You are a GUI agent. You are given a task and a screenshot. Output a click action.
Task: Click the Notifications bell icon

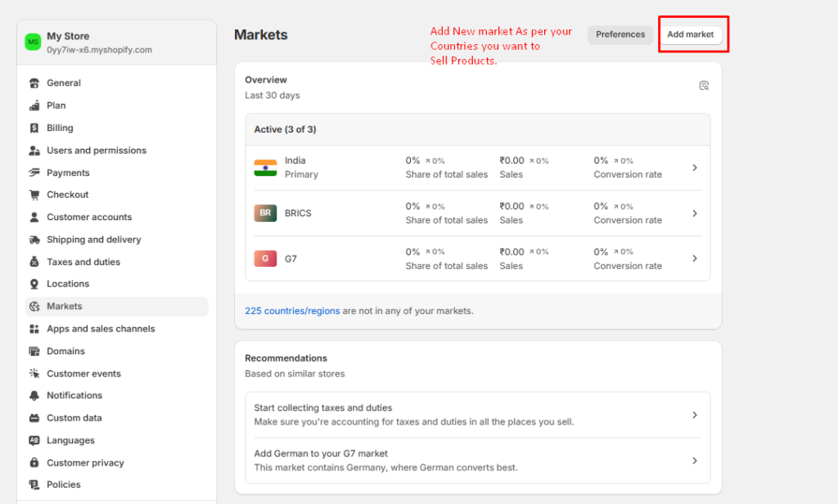click(34, 395)
